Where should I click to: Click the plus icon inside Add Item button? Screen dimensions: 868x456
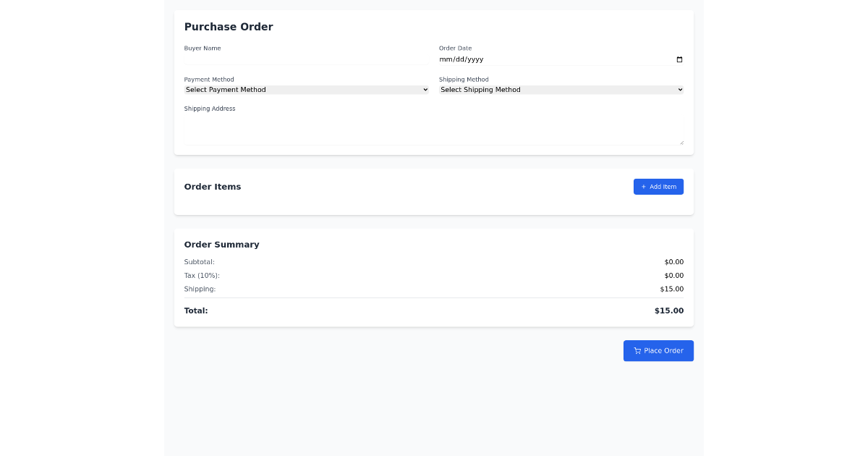644,187
